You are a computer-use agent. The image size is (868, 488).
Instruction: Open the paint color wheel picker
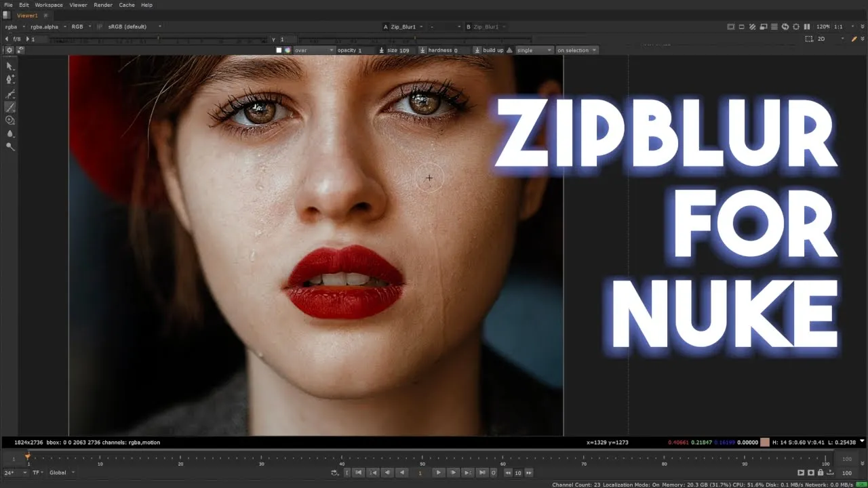click(288, 50)
